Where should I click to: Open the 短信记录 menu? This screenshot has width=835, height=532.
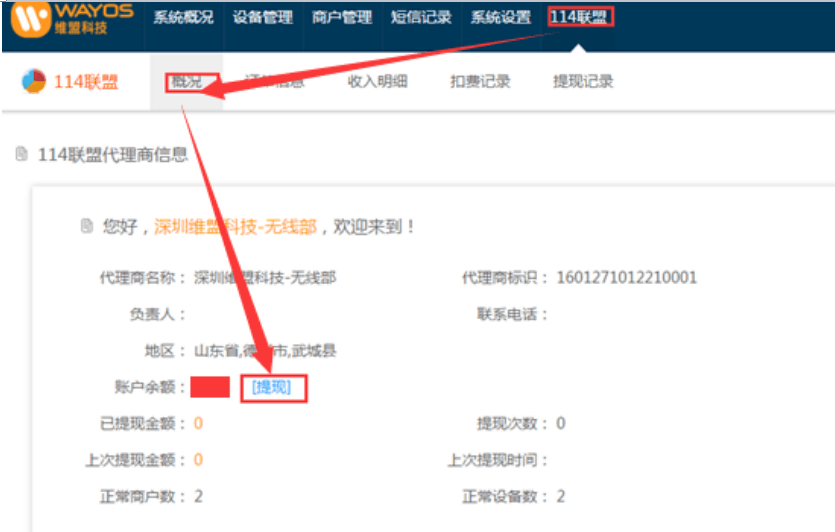421,18
